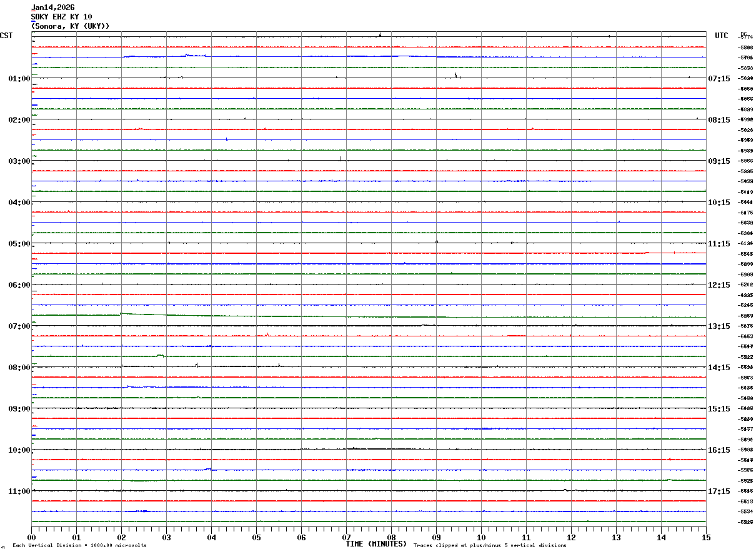Click minute tick label "00" on the time axis
Viewport: 756px width, 554px height.
pos(31,537)
